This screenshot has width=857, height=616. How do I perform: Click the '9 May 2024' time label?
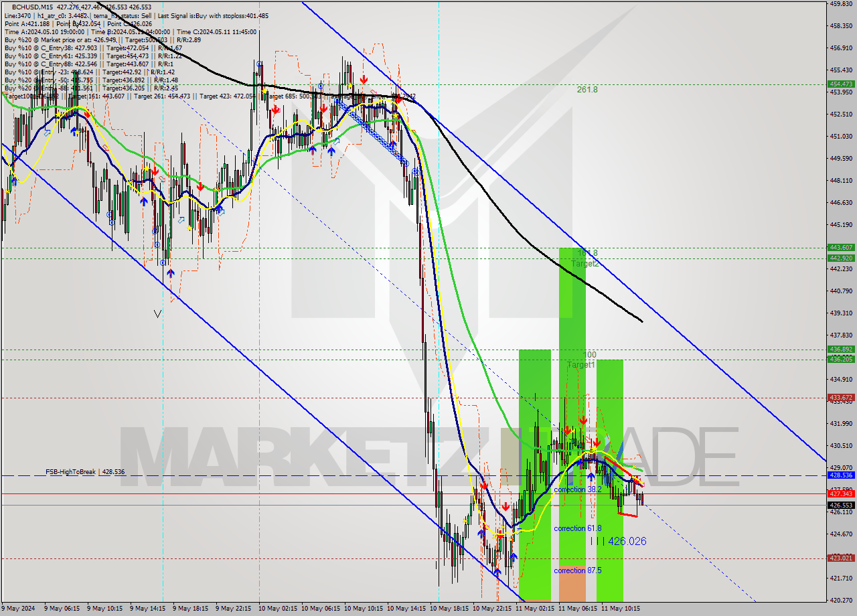point(17,609)
